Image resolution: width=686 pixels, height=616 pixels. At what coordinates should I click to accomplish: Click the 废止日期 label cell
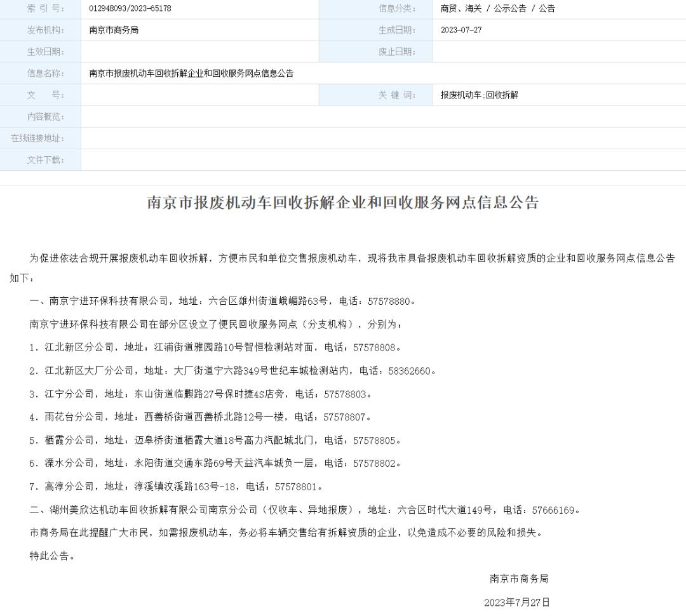[x=397, y=52]
